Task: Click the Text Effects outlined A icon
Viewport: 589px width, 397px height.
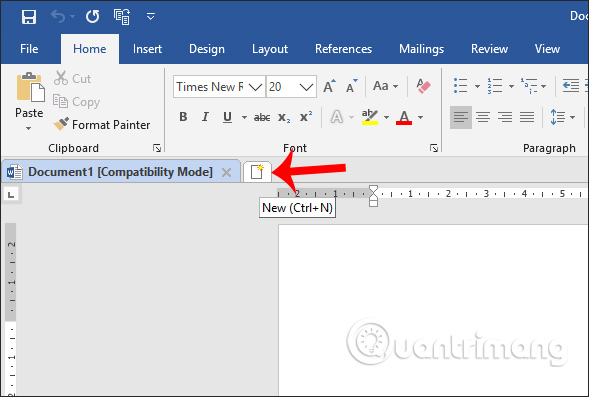Action: pos(337,117)
